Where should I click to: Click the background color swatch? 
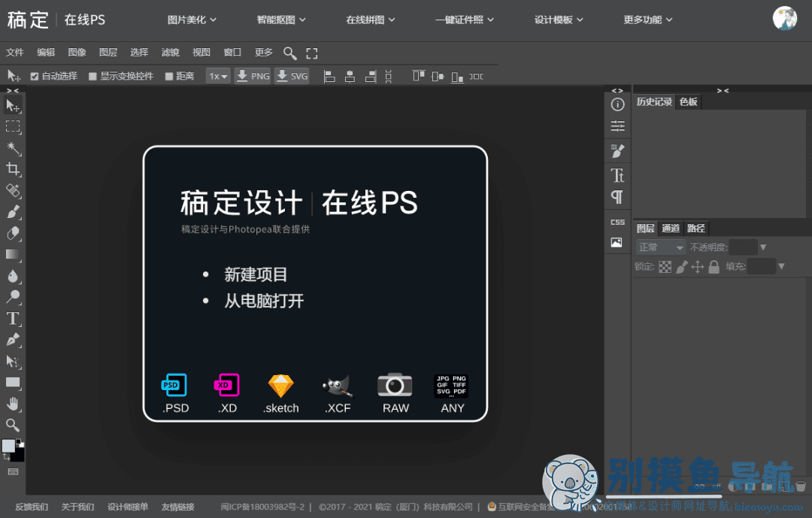(x=17, y=456)
